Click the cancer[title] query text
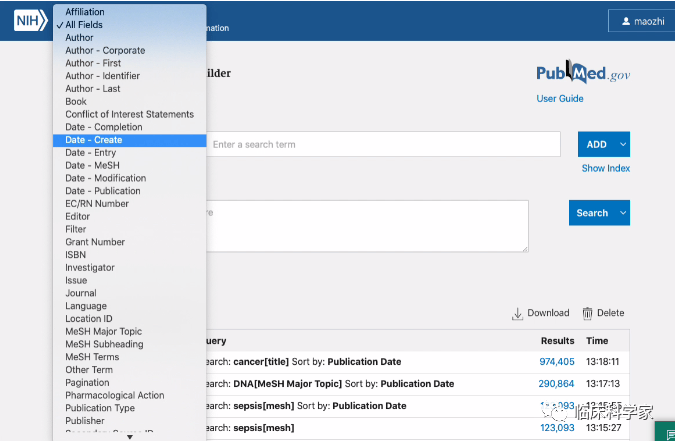The width and height of the screenshot is (675, 441). click(261, 362)
